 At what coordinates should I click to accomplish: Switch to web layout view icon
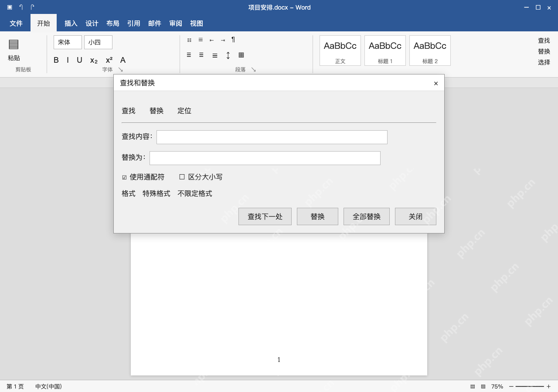click(x=483, y=386)
